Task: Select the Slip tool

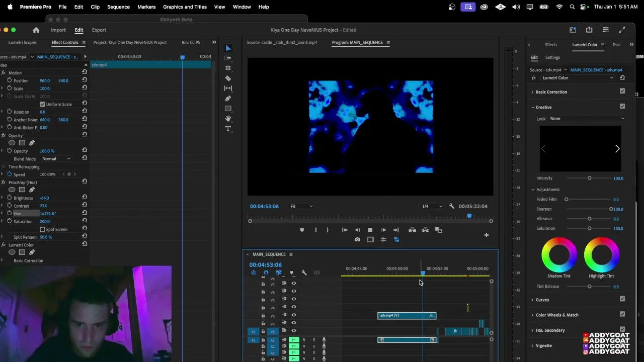Action: pos(228,88)
